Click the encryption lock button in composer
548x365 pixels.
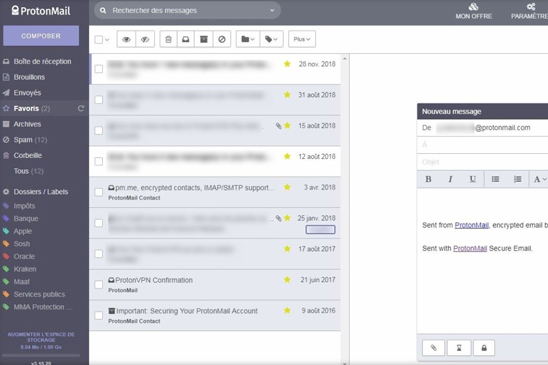tap(484, 348)
